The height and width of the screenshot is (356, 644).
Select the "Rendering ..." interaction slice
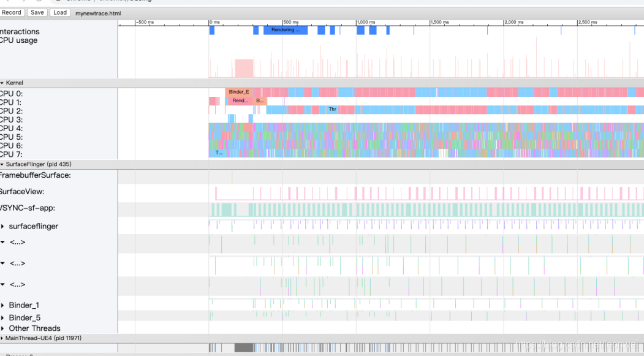point(285,30)
